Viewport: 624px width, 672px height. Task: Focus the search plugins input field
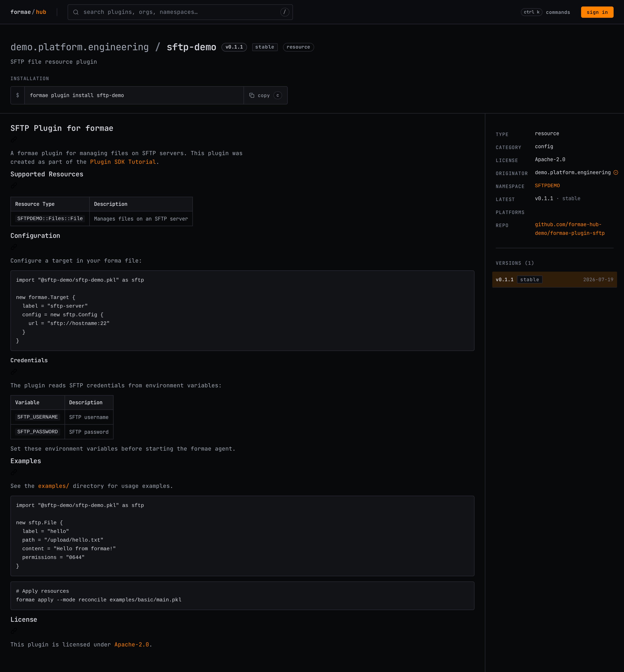180,12
